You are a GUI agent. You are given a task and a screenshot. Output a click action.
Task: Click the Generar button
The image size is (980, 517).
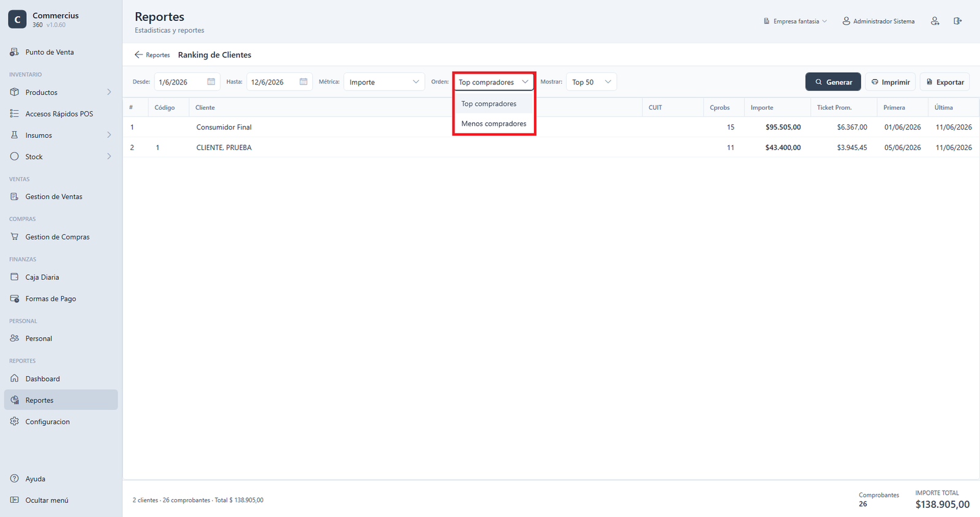tap(833, 82)
